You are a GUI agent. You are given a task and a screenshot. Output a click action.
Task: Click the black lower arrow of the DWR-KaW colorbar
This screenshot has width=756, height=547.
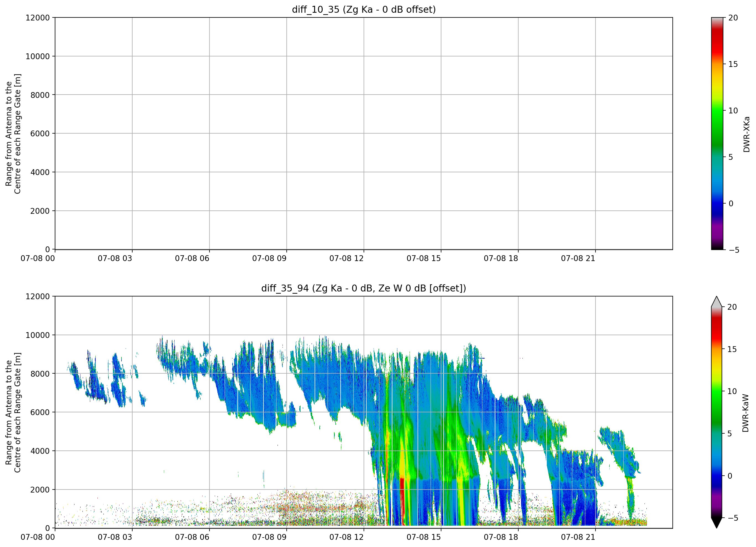716,523
